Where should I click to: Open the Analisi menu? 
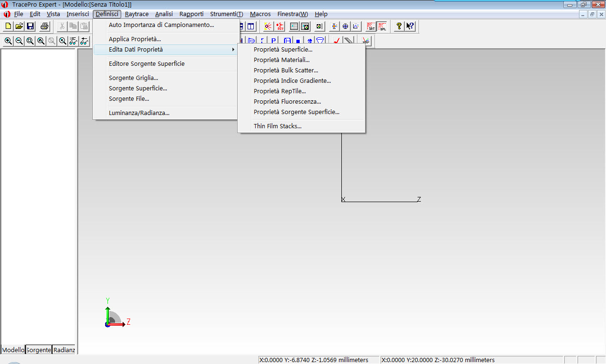[164, 14]
